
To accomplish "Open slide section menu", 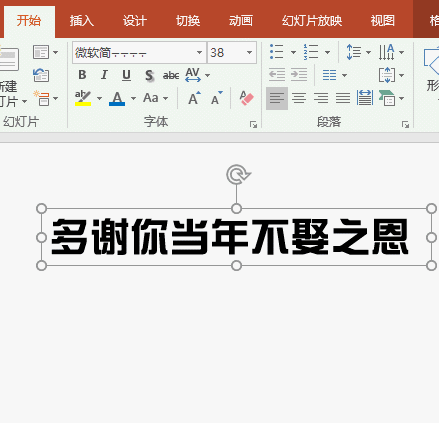I will pyautogui.click(x=46, y=98).
